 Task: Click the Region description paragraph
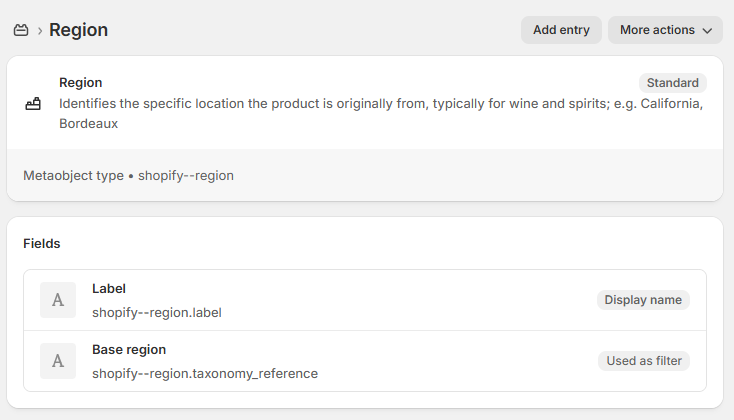(x=381, y=113)
